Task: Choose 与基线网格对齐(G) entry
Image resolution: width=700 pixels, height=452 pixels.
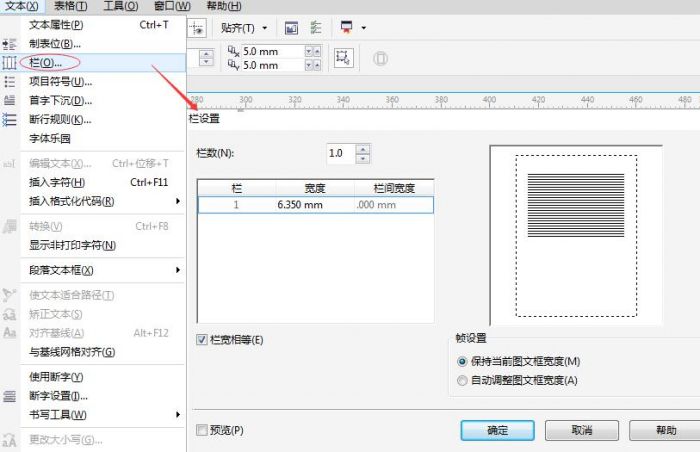Action: (x=103, y=352)
